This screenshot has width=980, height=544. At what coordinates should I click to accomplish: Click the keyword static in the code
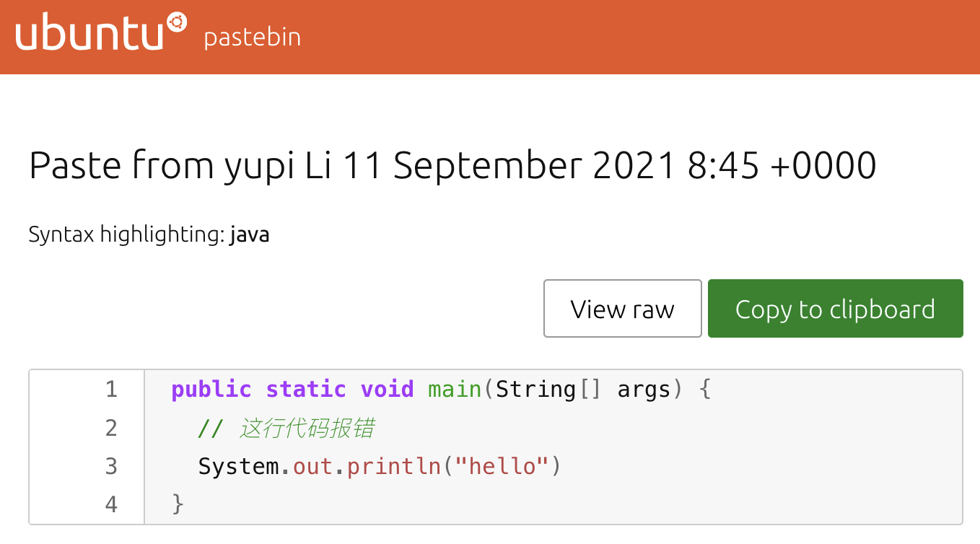[306, 390]
